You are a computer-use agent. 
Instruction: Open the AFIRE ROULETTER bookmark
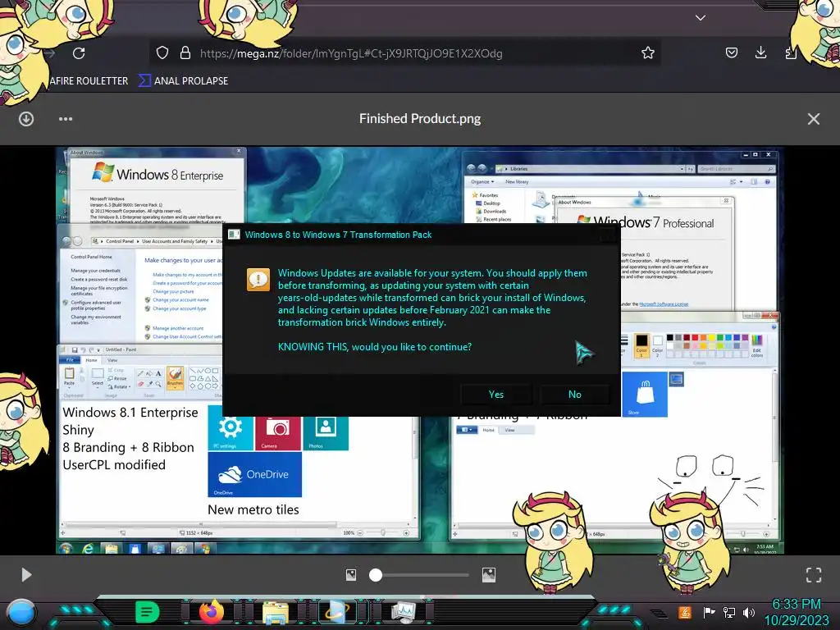click(89, 81)
